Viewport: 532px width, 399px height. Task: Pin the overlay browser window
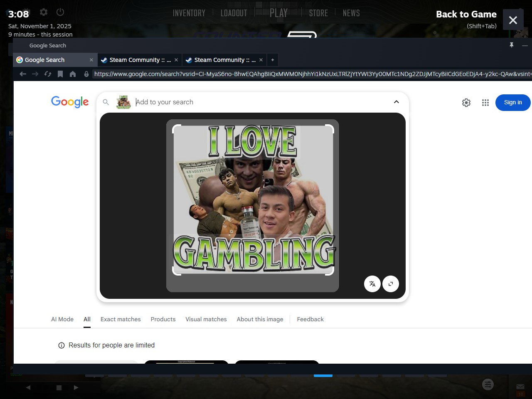pos(512,45)
